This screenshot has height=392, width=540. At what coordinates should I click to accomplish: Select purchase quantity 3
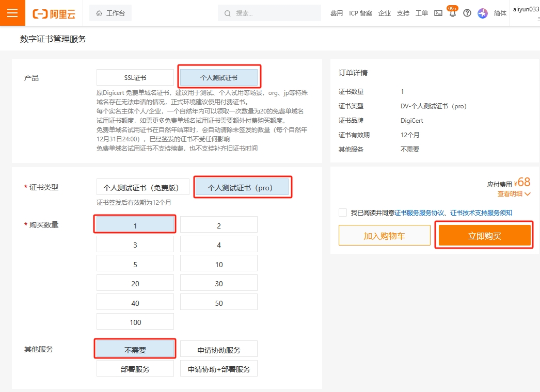click(135, 244)
